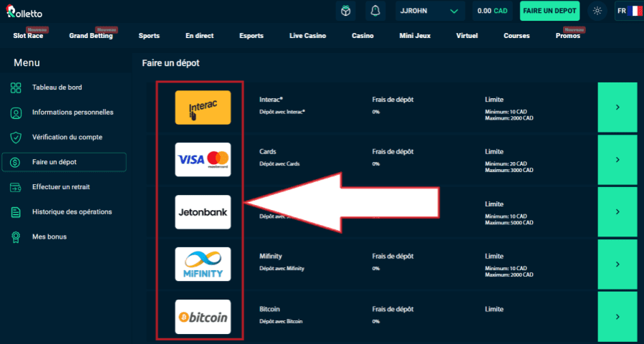Click the arrow button for Mifinity
644x344 pixels.
pos(617,264)
